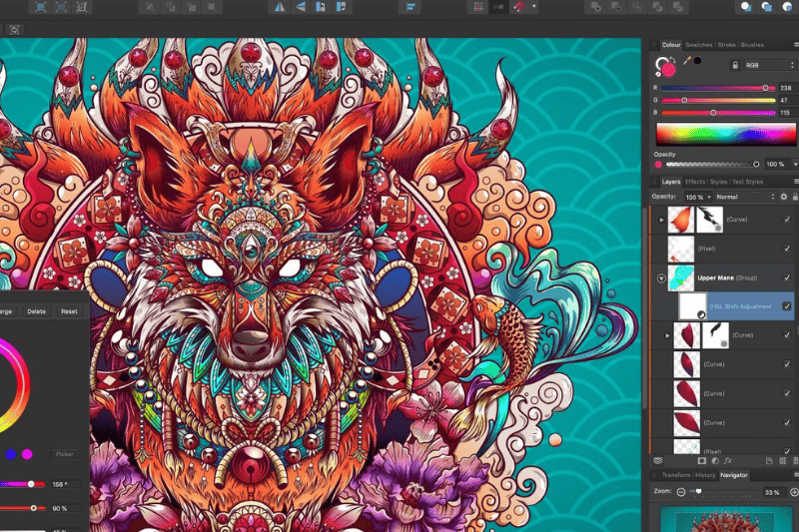
Task: Open the Colour opacity 100 % dropdown arrow
Action: point(795,165)
